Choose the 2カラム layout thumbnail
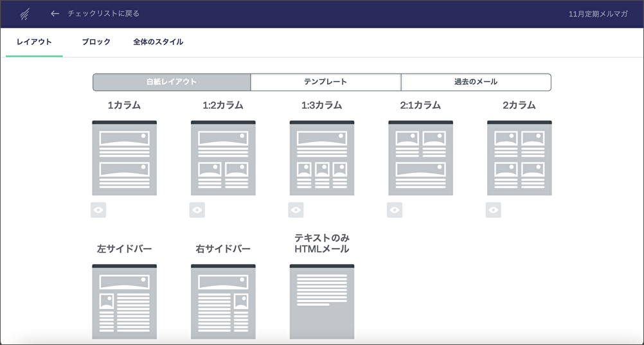Image resolution: width=644 pixels, height=345 pixels. (519, 158)
